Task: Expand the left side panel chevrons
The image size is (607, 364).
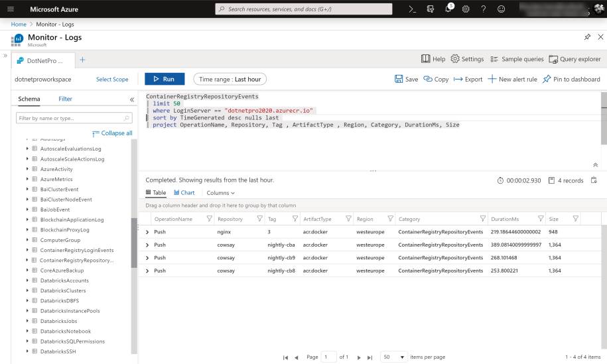Action: tap(5, 56)
